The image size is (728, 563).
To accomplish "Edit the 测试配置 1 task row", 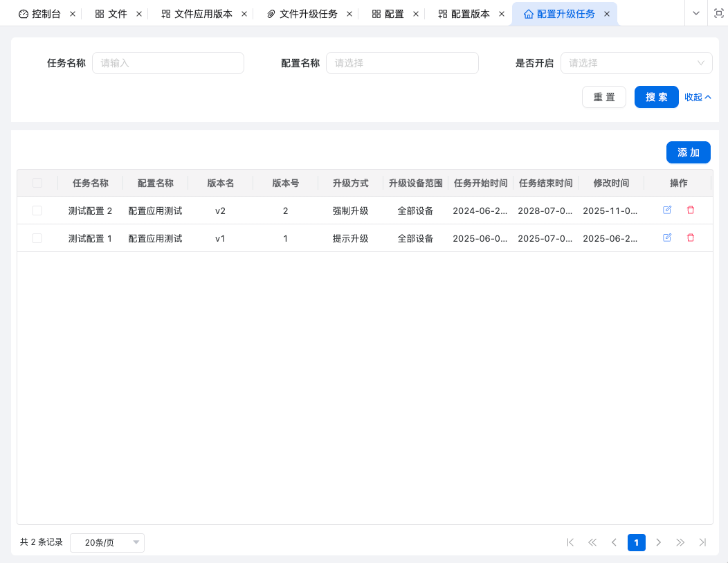I will click(x=667, y=238).
